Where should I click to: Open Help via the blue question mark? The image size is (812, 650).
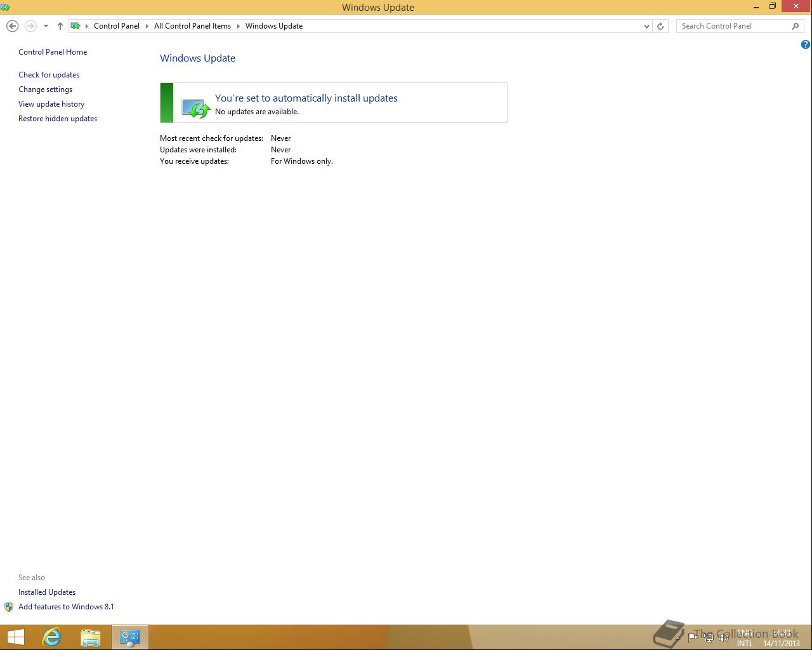tap(806, 44)
